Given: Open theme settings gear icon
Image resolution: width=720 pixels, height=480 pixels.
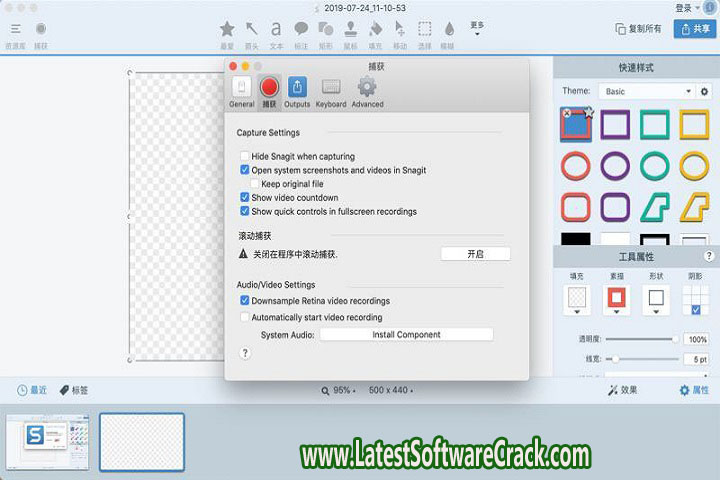Looking at the screenshot, I should (704, 91).
